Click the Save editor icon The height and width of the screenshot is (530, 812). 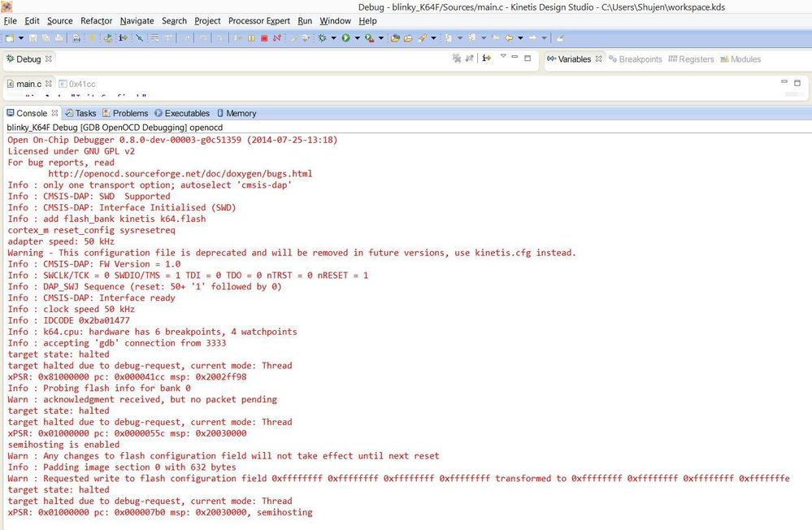[33, 37]
